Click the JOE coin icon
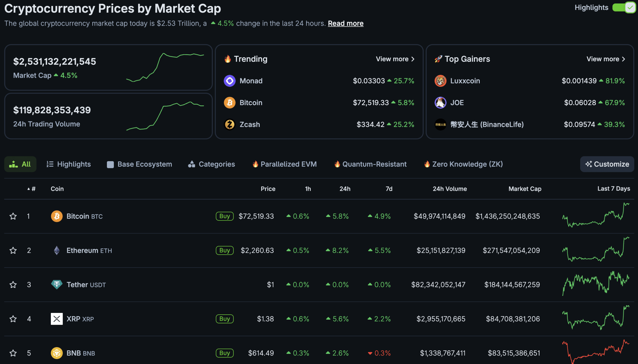This screenshot has width=638, height=364. pos(441,102)
